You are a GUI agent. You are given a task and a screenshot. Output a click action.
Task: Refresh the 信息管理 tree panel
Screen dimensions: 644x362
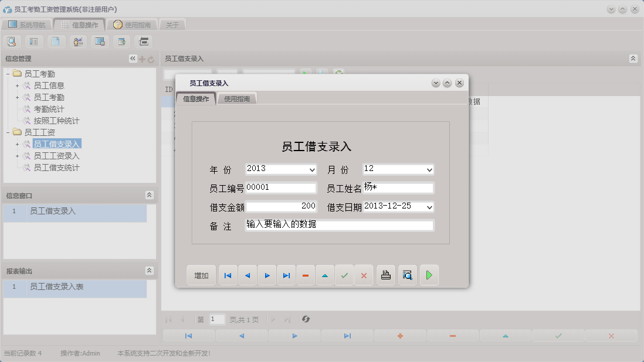click(151, 59)
